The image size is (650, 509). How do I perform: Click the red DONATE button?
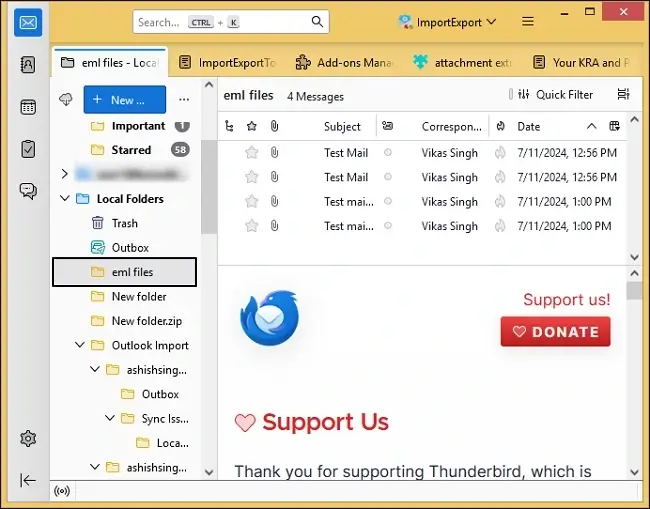(x=555, y=332)
